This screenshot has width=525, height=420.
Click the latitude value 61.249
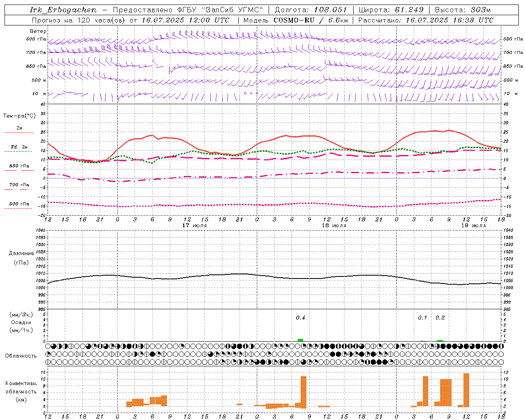click(409, 10)
